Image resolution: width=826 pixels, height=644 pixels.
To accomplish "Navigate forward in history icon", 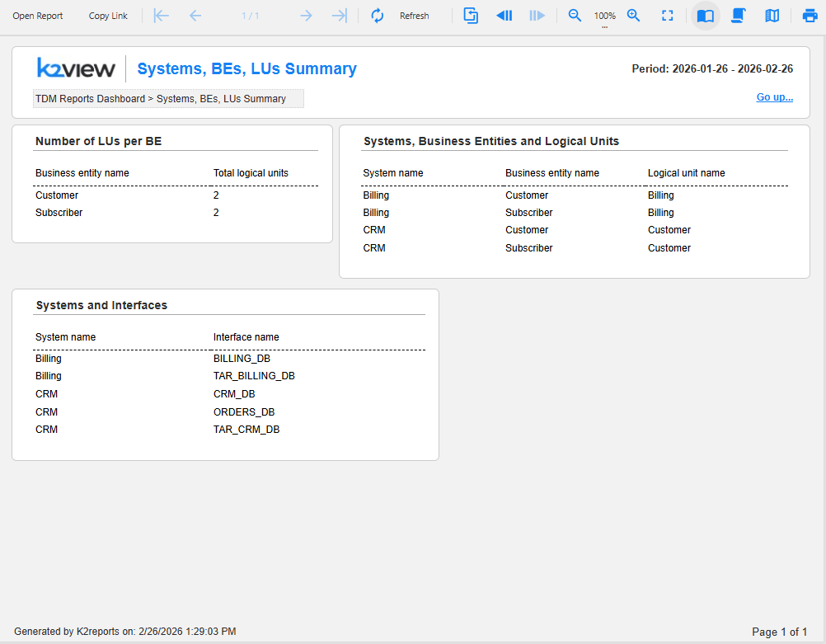I will [x=537, y=16].
